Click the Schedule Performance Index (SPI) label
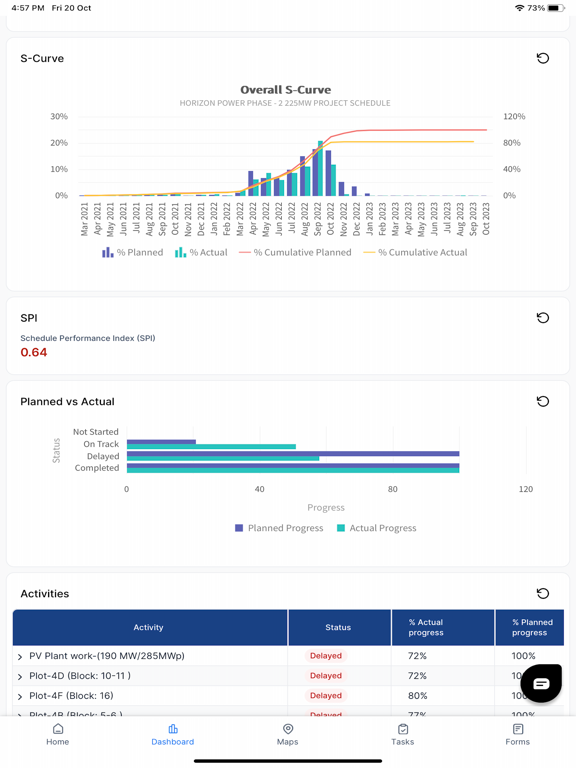Image resolution: width=576 pixels, height=768 pixels. (x=88, y=338)
